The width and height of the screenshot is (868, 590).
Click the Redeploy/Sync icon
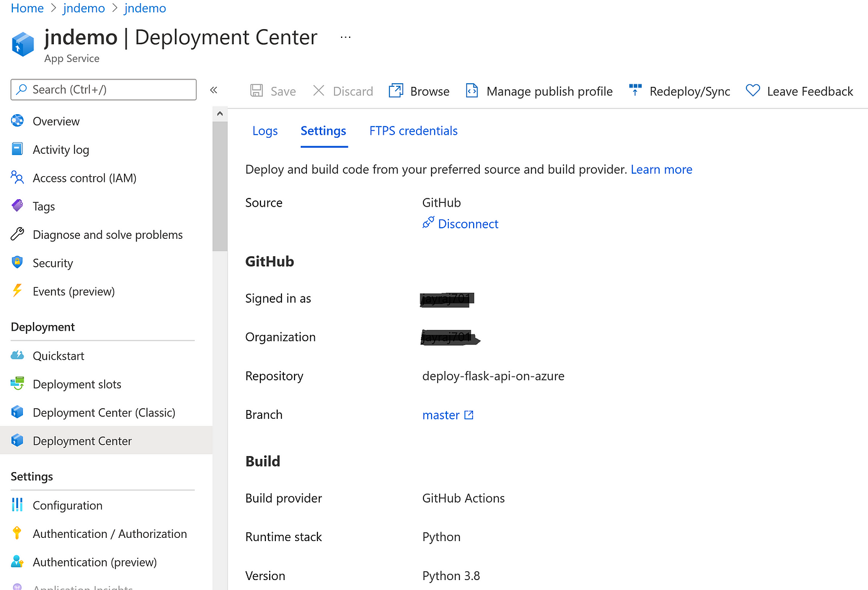tap(635, 91)
